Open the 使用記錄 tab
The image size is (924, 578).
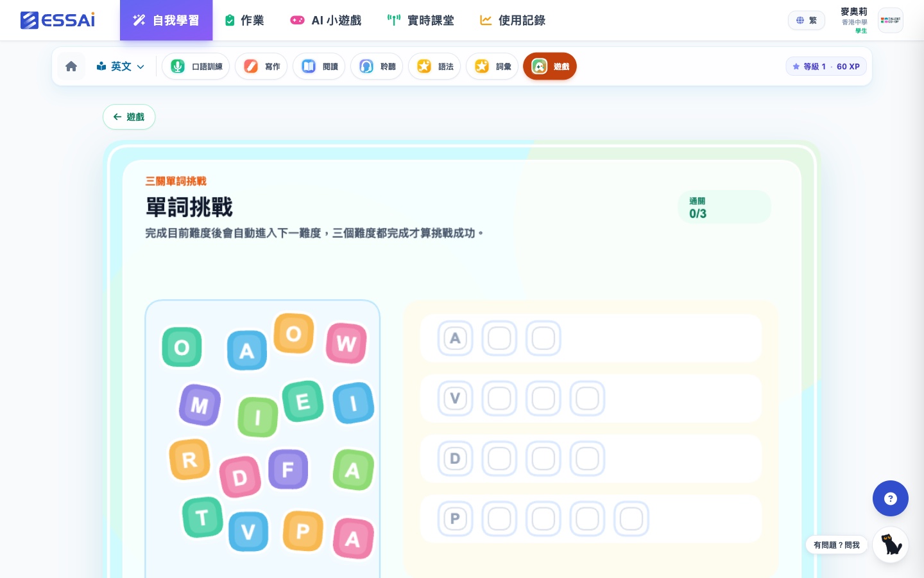click(x=513, y=21)
